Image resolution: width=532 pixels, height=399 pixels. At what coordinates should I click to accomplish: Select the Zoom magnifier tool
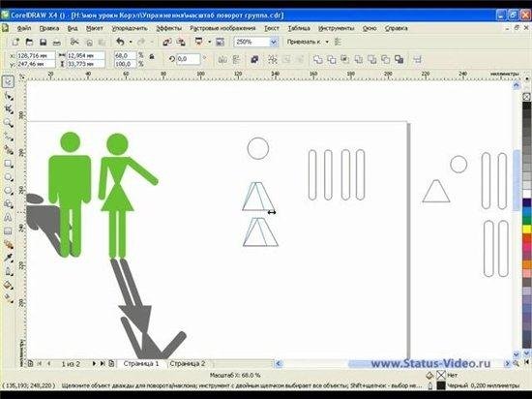8,123
